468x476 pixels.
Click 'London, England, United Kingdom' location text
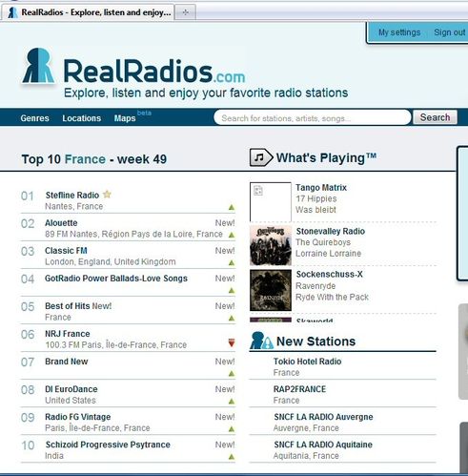[111, 261]
